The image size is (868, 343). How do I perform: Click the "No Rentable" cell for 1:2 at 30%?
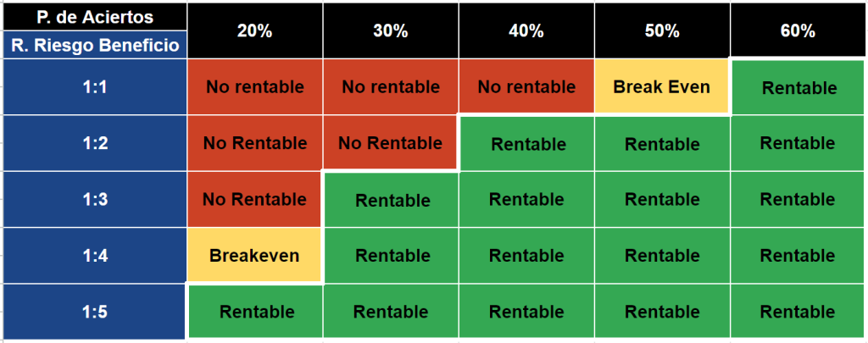point(390,143)
